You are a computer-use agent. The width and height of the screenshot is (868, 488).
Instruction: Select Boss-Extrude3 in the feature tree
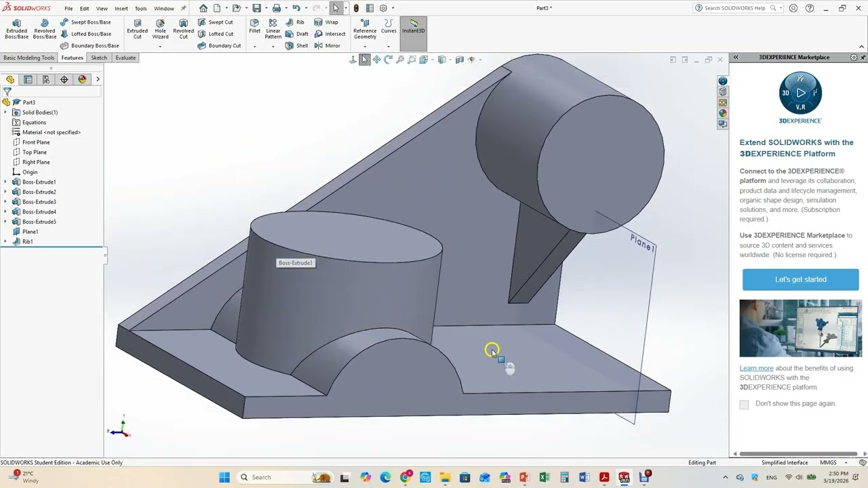[39, 202]
